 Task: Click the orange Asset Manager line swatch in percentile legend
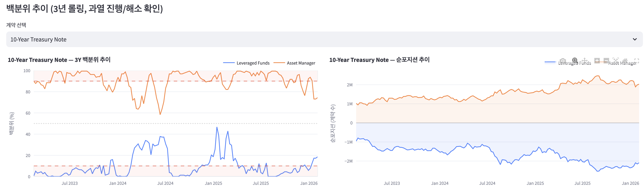[x=279, y=63]
